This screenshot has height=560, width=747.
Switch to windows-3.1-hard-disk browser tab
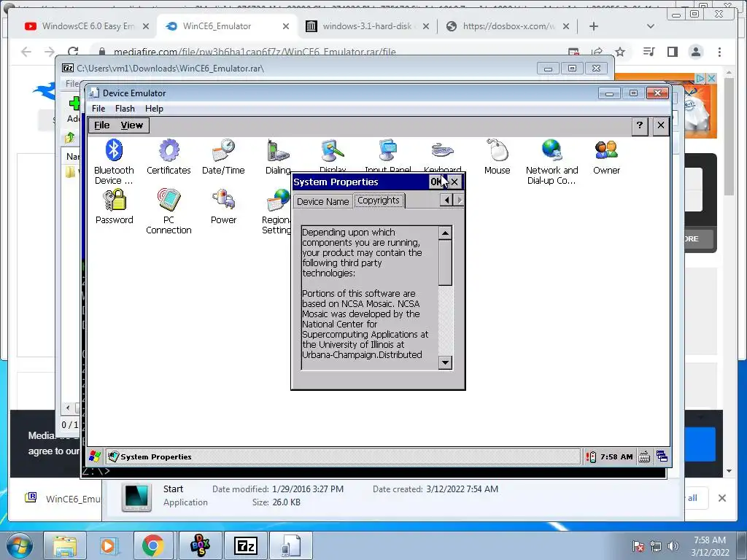367,26
